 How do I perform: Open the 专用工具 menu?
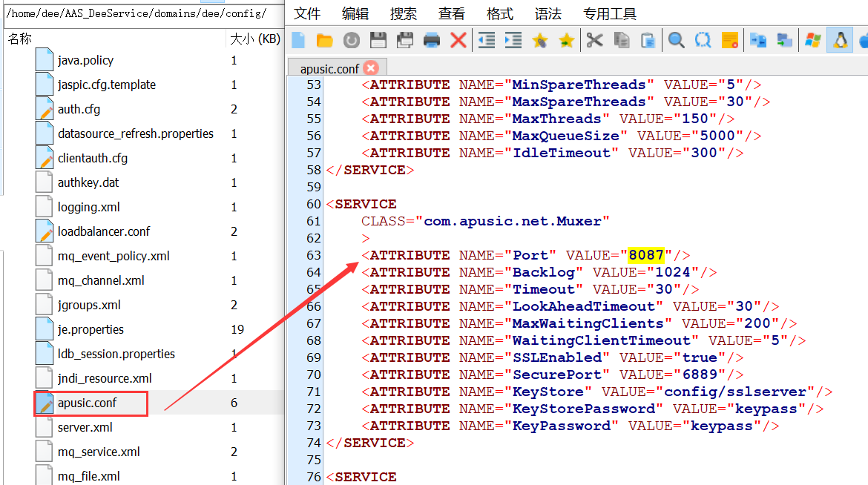tap(609, 14)
